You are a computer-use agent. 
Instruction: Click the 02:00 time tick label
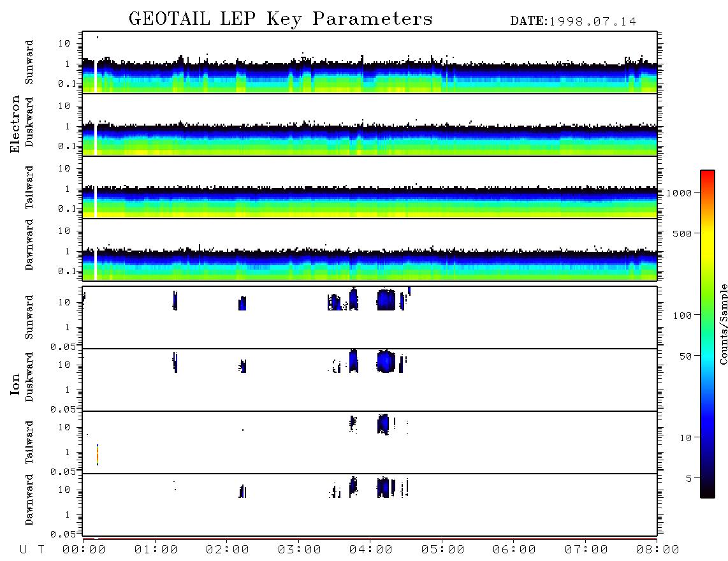tap(228, 550)
